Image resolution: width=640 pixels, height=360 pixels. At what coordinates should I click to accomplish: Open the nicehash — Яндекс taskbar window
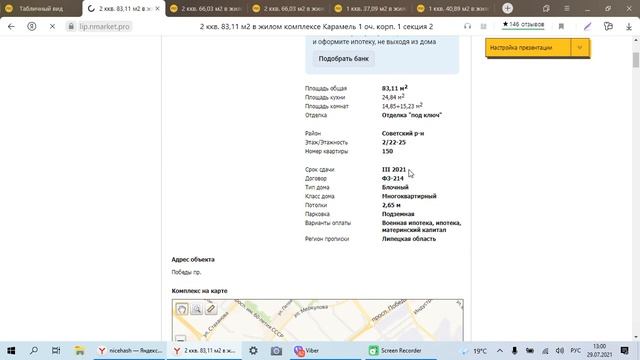(130, 351)
